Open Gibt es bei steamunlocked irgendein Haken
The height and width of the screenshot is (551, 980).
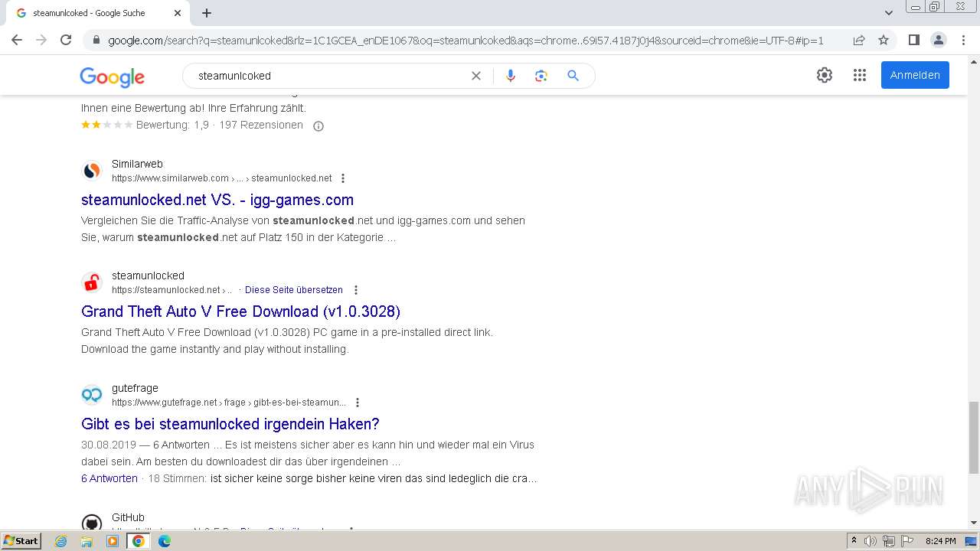(x=230, y=424)
